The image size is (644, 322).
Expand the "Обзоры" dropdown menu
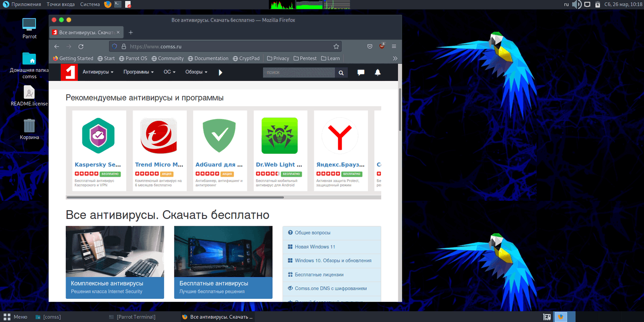coord(196,72)
